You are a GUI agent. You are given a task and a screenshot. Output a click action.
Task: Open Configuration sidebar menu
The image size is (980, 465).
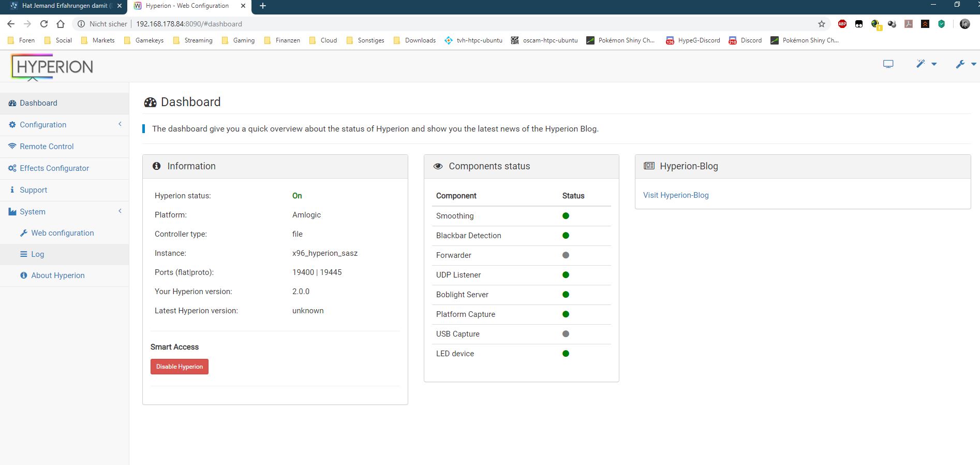[64, 125]
